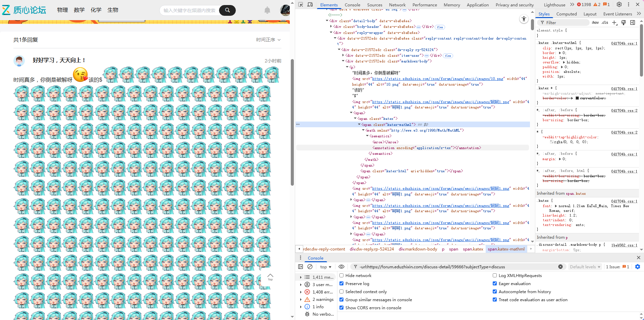Switch to the Console panel tab
644x320 pixels.
click(352, 5)
